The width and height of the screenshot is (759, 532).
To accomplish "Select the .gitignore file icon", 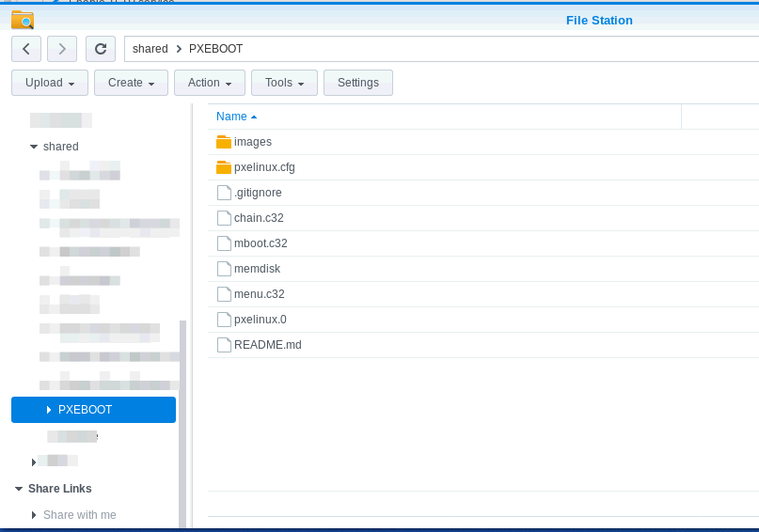I will click(224, 193).
